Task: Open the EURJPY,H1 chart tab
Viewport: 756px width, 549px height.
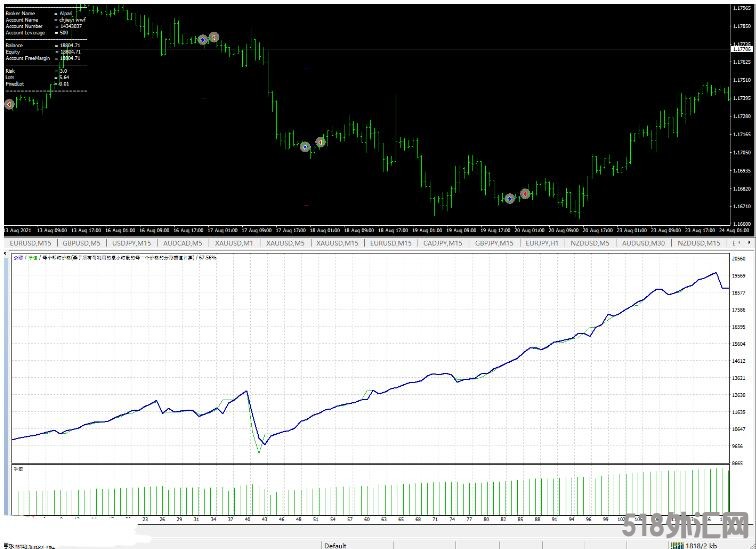Action: 544,243
